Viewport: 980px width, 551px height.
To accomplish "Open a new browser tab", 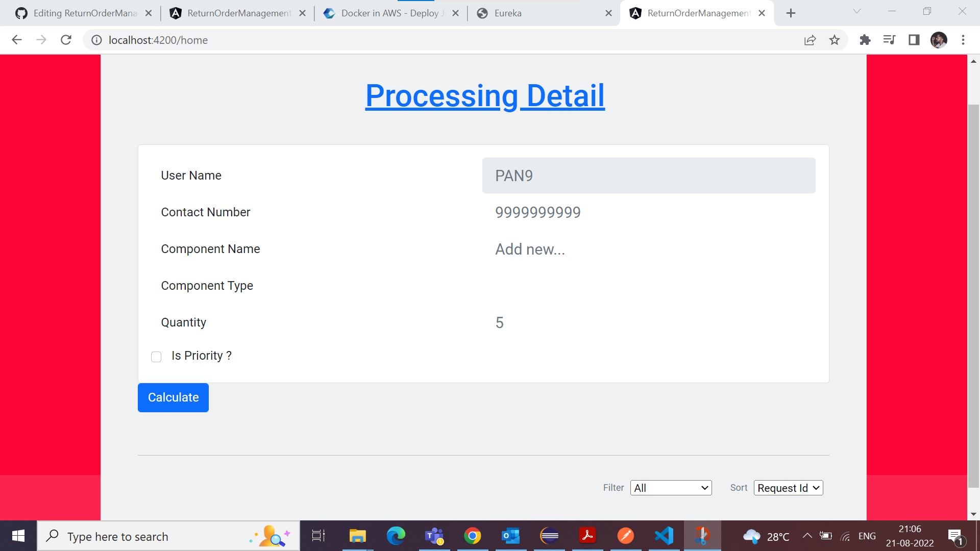I will [790, 13].
